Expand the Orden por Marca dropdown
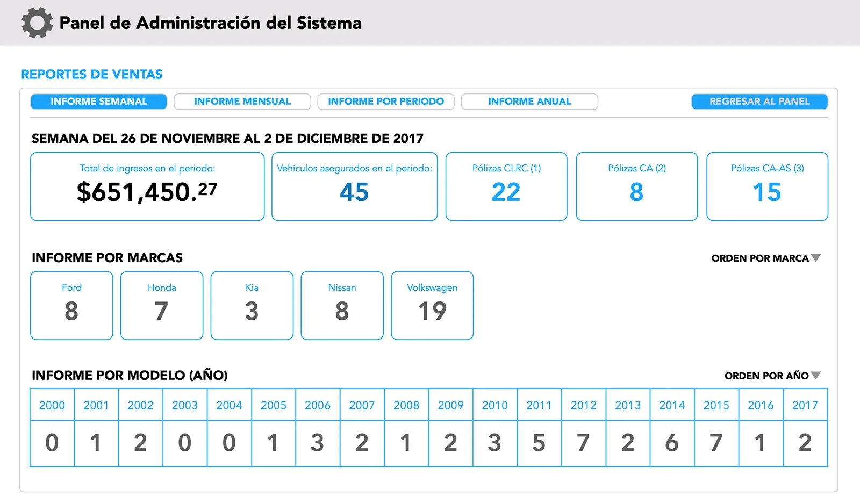 (x=765, y=258)
